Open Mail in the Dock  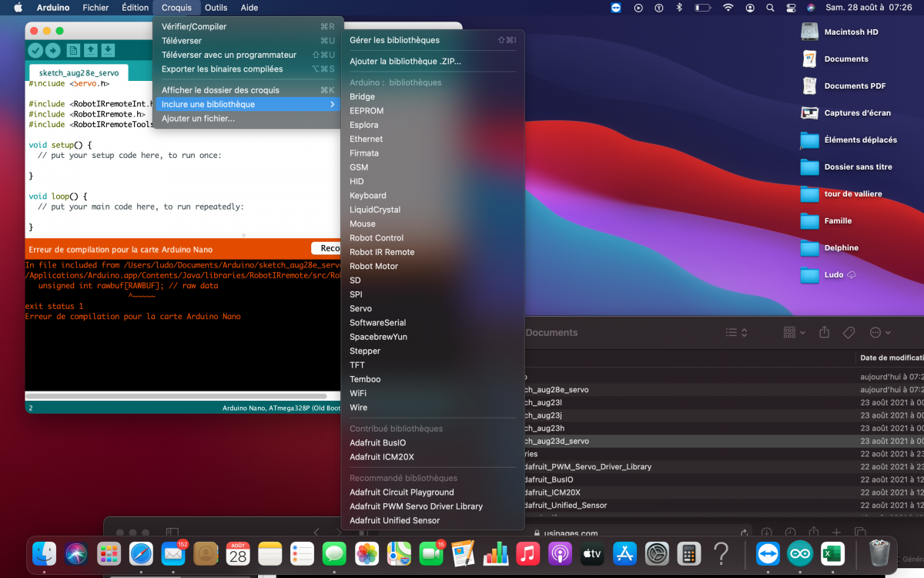click(x=173, y=553)
